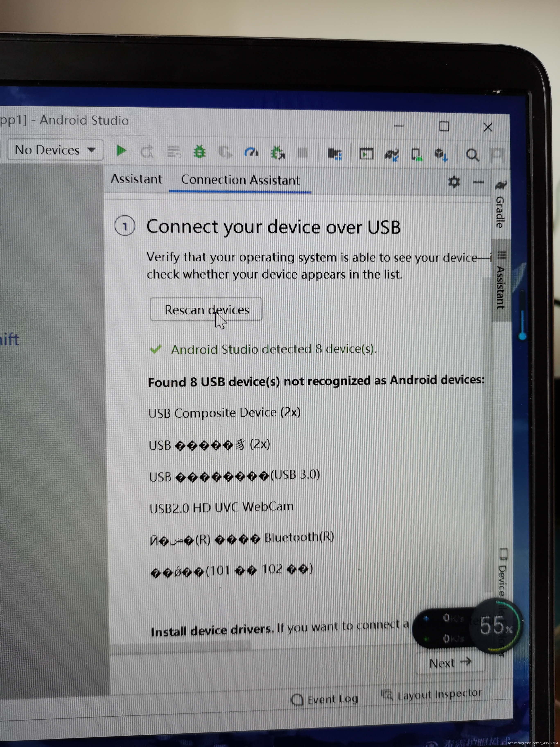Image resolution: width=560 pixels, height=747 pixels.
Task: Open Project Structure folder icon
Action: click(x=335, y=154)
